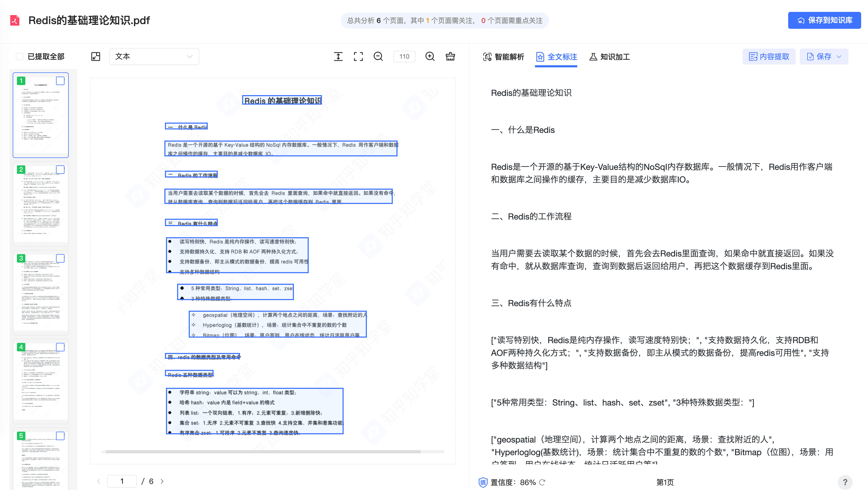Click the highlighted 'Redis 五种数据类型' box
Image resolution: width=868 pixels, height=494 pixels.
pos(189,374)
